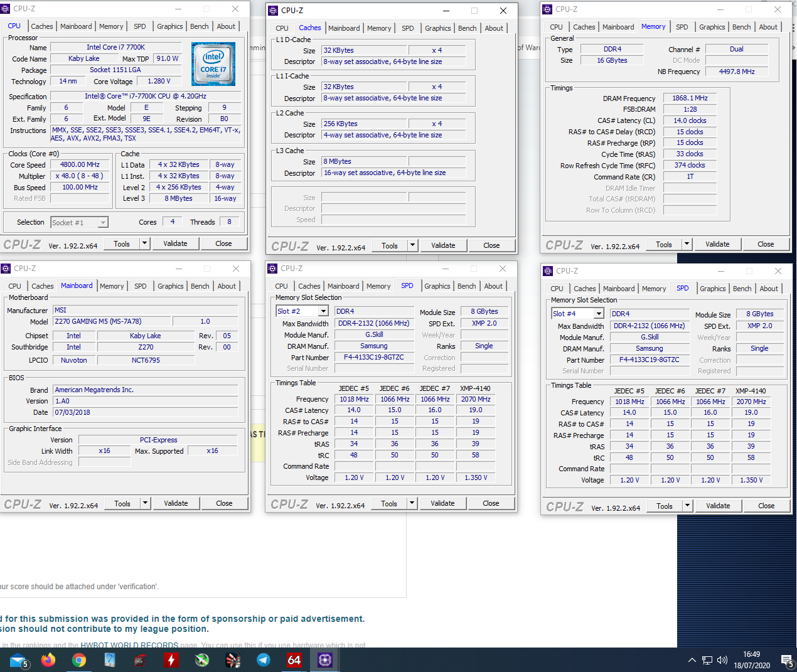
Task: Click CPU-Z title icon in the Slot #2 SPD window
Action: point(272,269)
